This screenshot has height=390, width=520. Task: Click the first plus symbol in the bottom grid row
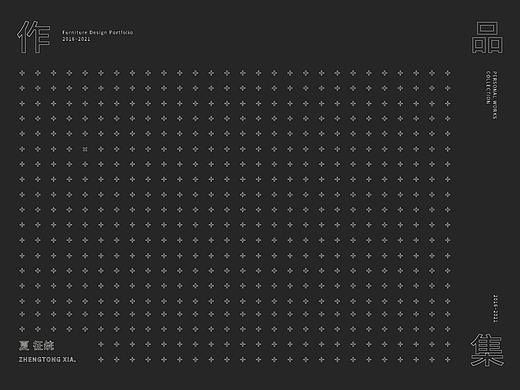pos(101,359)
